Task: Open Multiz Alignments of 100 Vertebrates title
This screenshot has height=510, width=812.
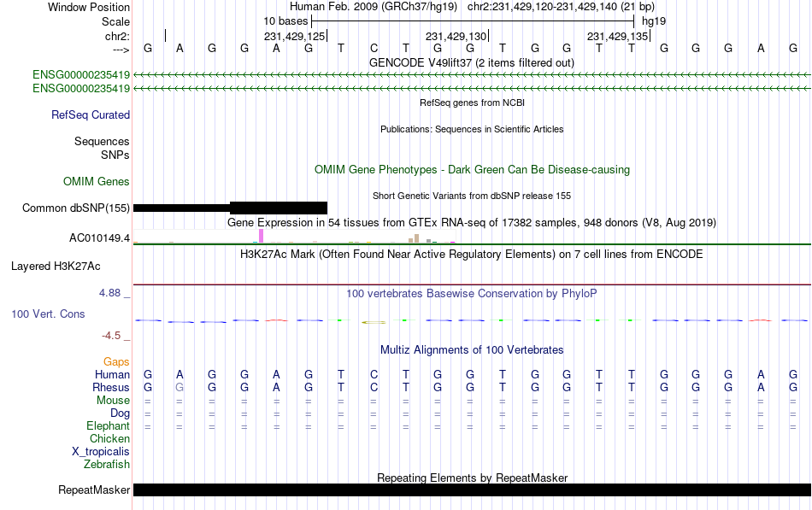Action: 472,350
